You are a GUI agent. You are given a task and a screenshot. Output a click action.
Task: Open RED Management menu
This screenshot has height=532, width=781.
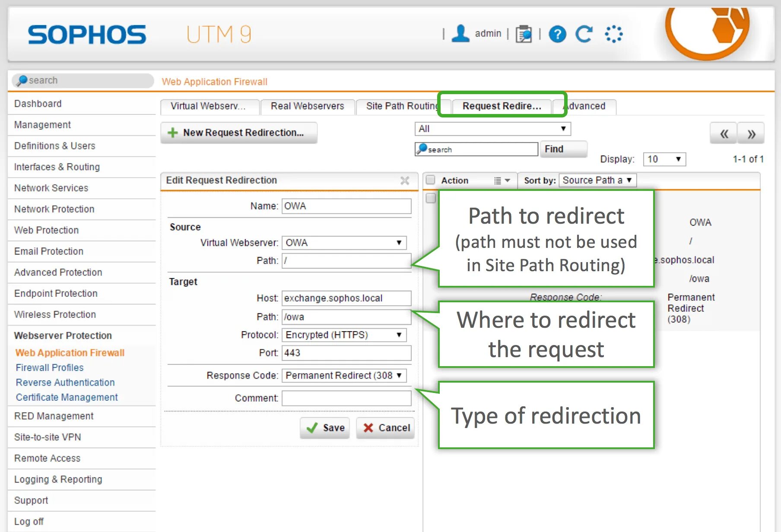82,416
